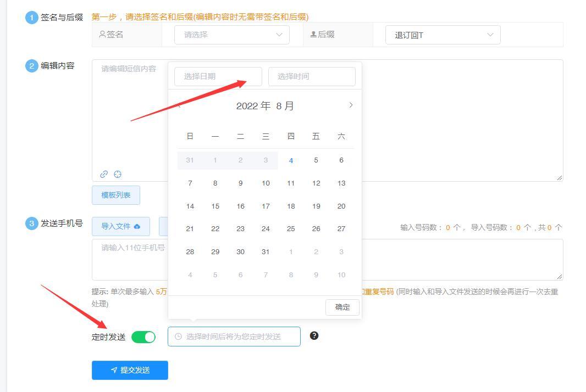This screenshot has width=586, height=392.
Task: Click the phone number textarea
Action: (328, 260)
